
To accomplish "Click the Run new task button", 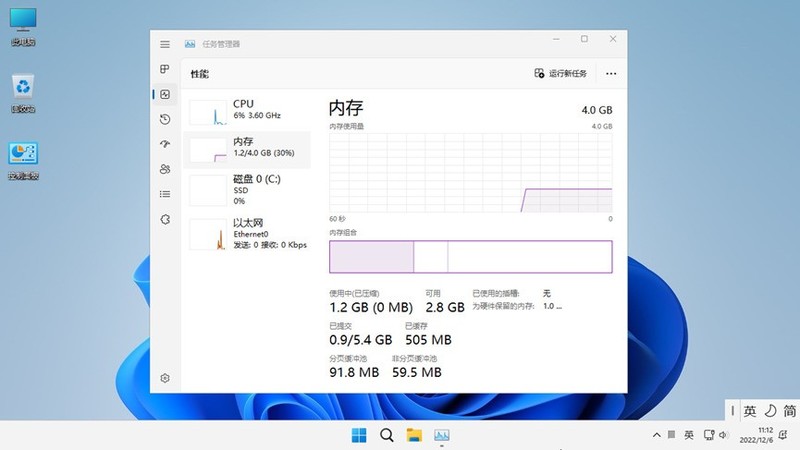I will pyautogui.click(x=561, y=73).
